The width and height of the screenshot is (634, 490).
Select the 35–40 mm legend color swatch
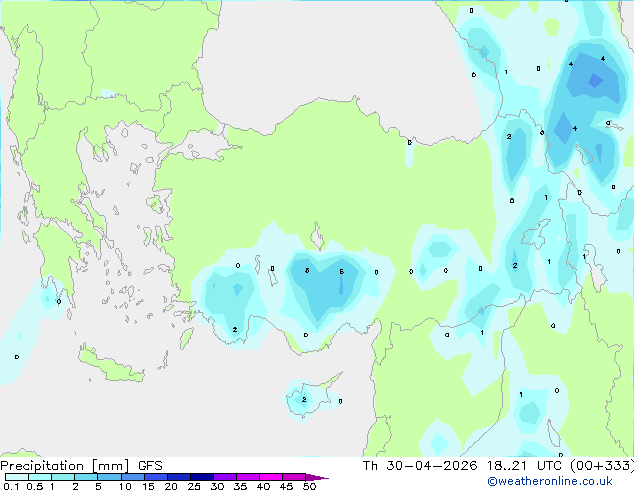pos(247,477)
